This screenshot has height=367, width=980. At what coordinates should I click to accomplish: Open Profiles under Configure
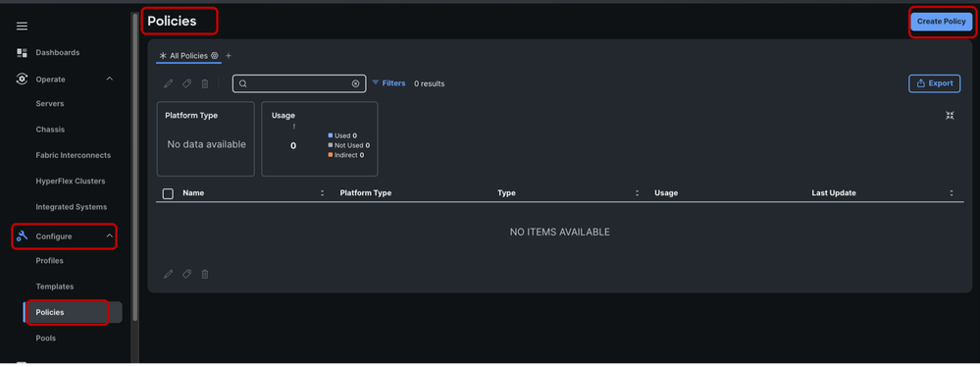(x=49, y=261)
